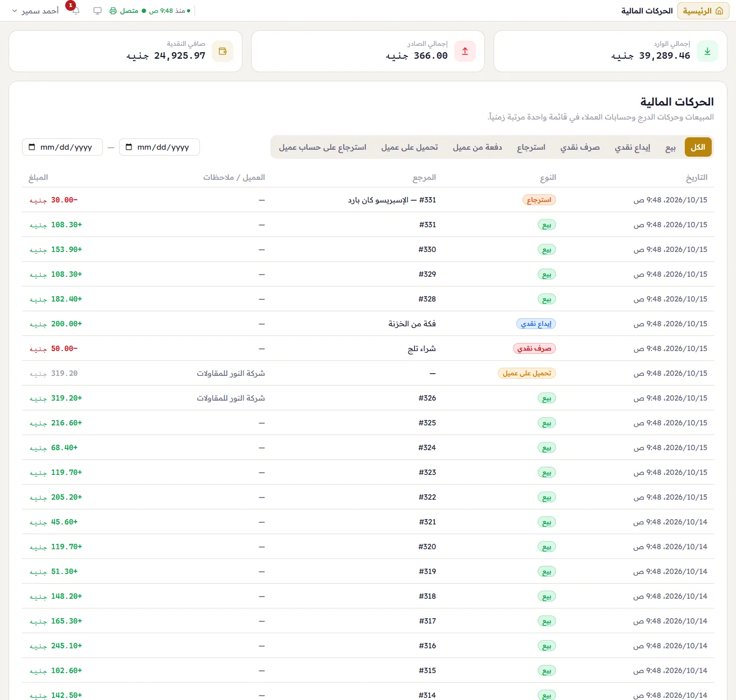
Task: Click reference #326 in the table
Action: [427, 398]
